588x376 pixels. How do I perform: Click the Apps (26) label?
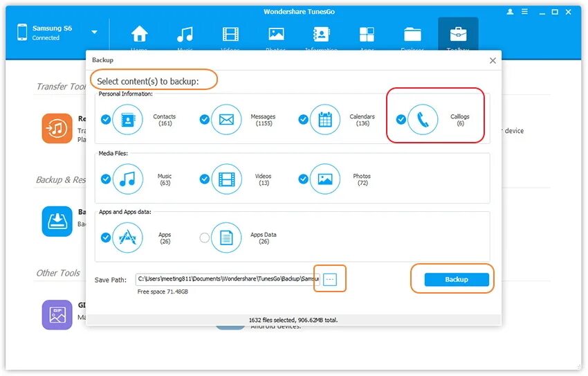coord(165,238)
